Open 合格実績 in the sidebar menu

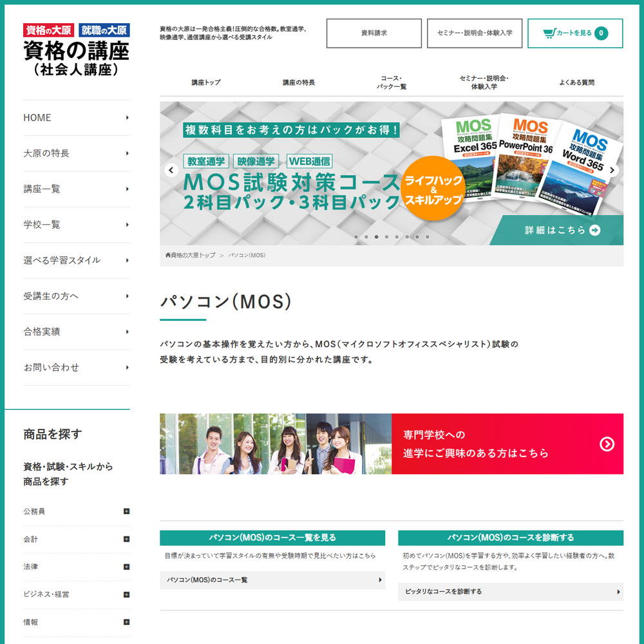click(77, 332)
